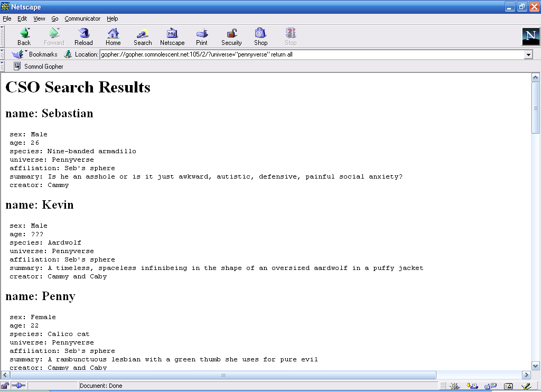Go to the Home page
This screenshot has width=541, height=392.
coord(113,36)
